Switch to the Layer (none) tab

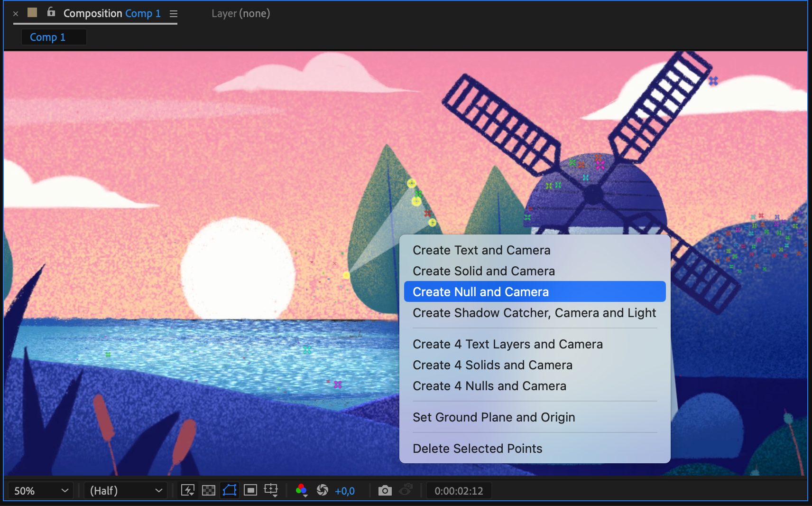click(x=240, y=14)
